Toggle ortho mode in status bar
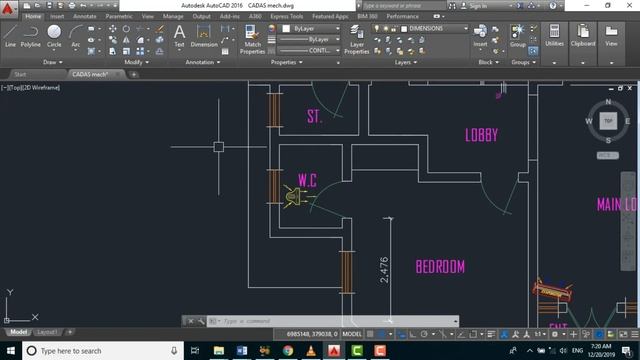The width and height of the screenshot is (640, 360). tap(413, 334)
